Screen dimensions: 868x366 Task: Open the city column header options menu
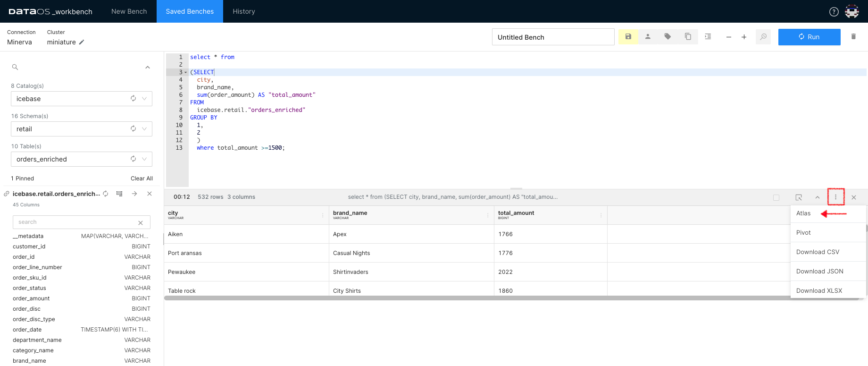[x=323, y=215]
